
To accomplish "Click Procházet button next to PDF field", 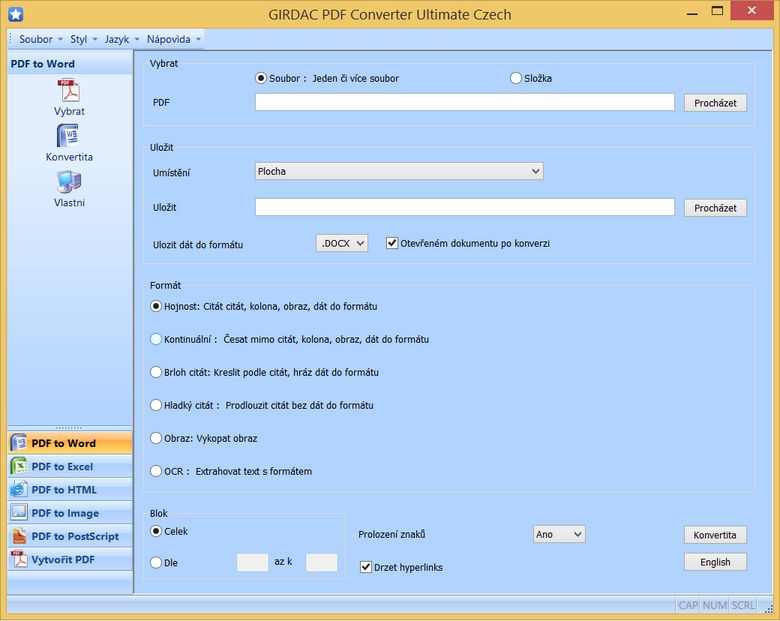I will tap(715, 103).
